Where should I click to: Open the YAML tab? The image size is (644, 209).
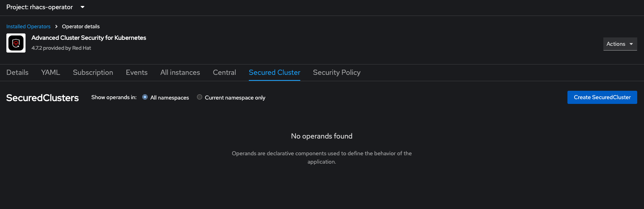[x=51, y=72]
